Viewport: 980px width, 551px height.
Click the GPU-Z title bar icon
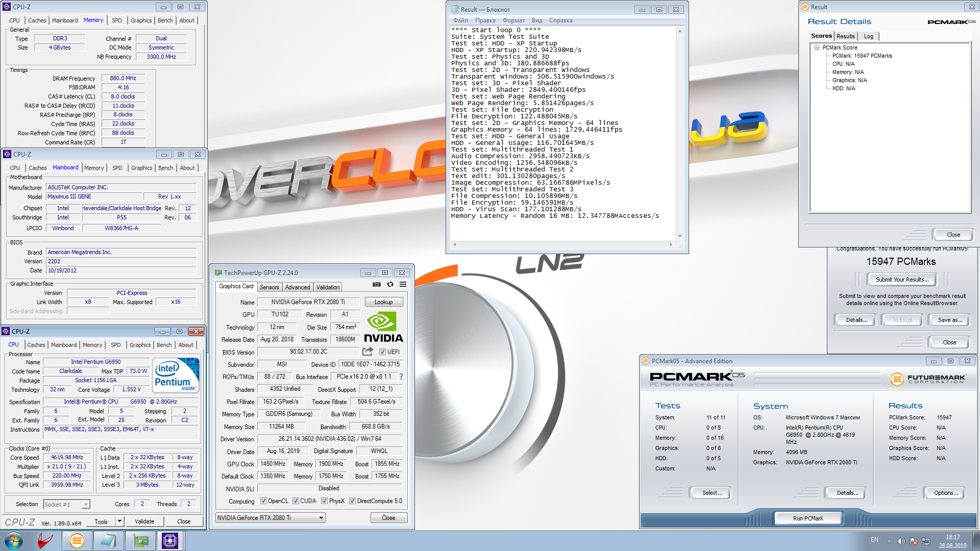click(x=218, y=272)
